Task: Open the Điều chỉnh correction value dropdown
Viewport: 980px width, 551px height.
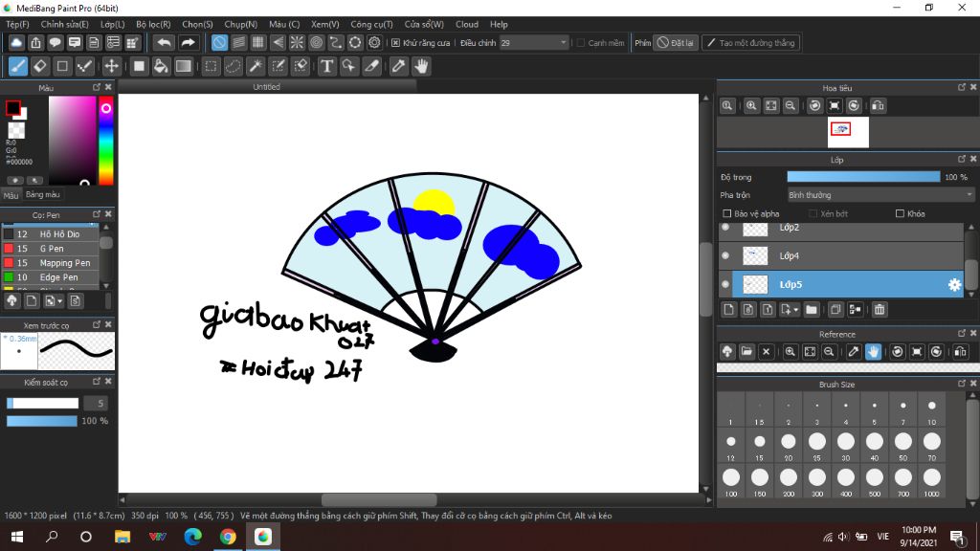Action: tap(534, 43)
